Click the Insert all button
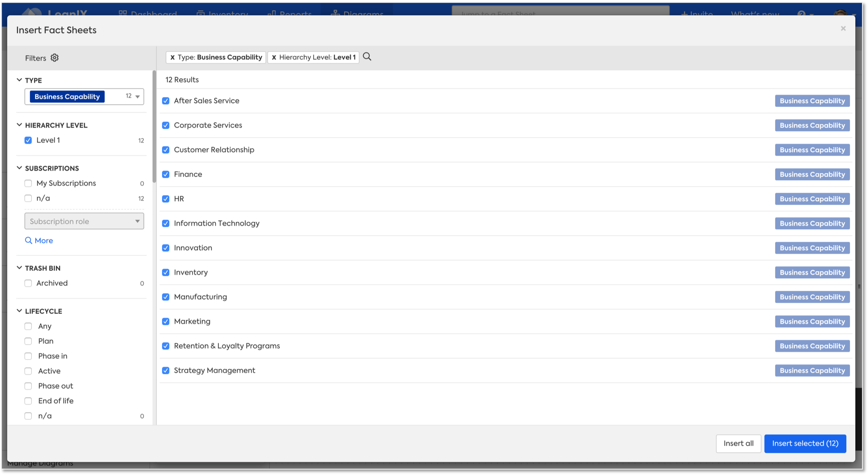868x475 pixels. 738,443
